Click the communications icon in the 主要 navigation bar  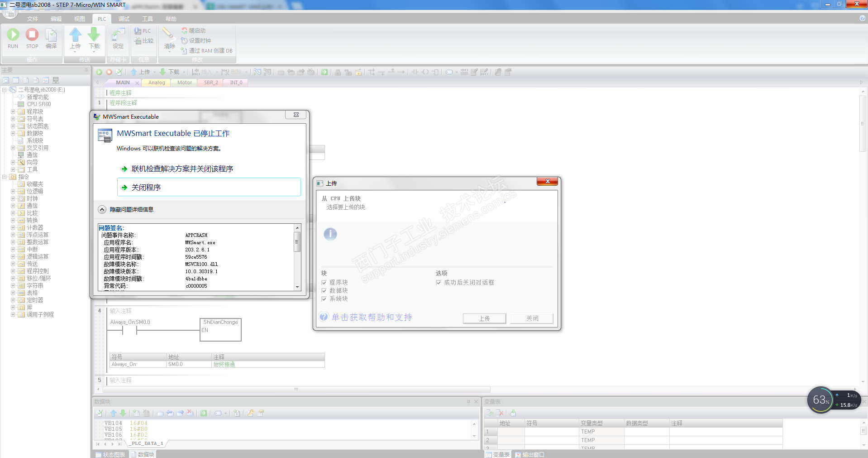pyautogui.click(x=56, y=80)
